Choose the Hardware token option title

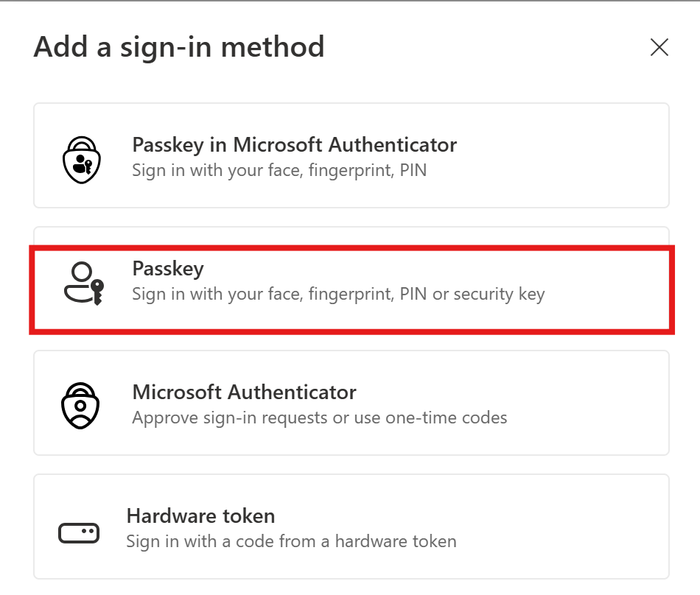200,515
